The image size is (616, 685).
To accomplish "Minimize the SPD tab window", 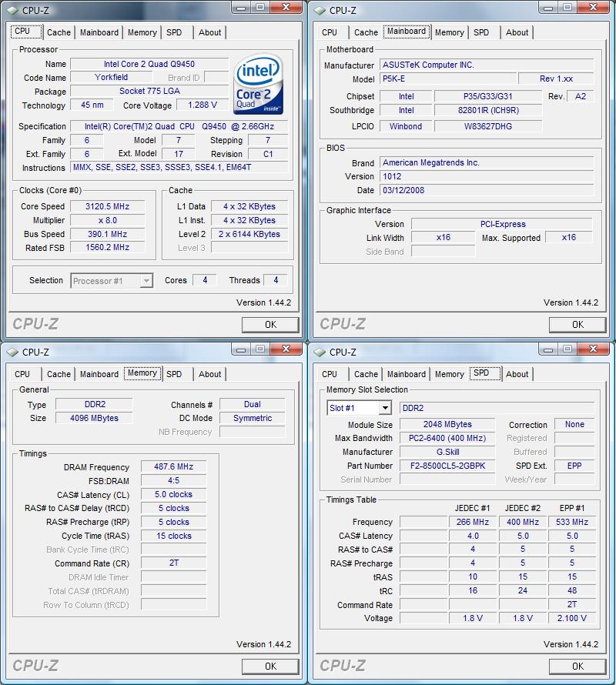I will (x=548, y=349).
